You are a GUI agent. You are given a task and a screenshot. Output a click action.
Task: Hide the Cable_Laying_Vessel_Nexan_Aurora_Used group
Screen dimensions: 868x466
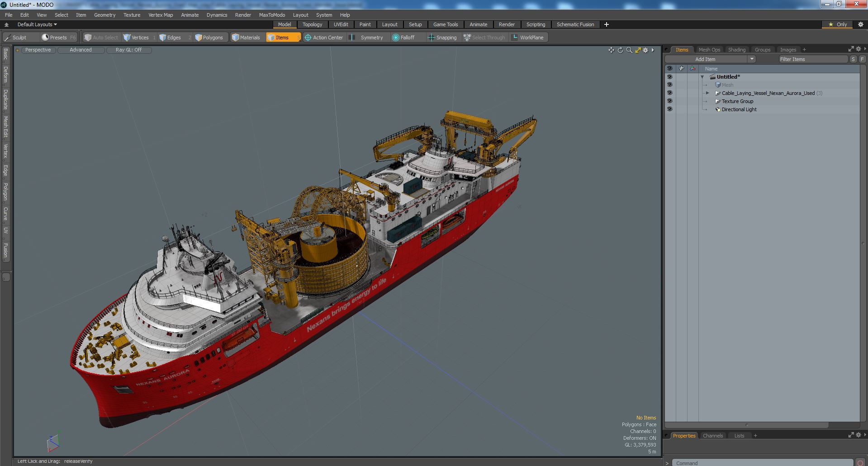669,93
